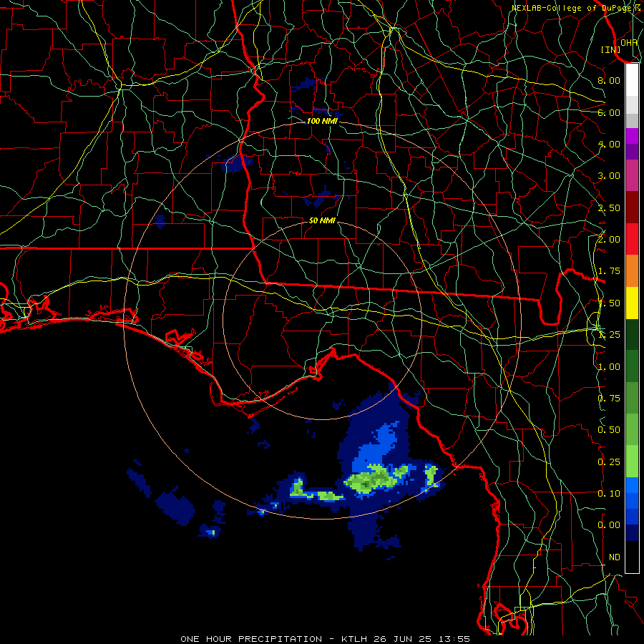Click the ONE HOUR PRECIPITATION caption text
This screenshot has width=644, height=644.
(251, 639)
